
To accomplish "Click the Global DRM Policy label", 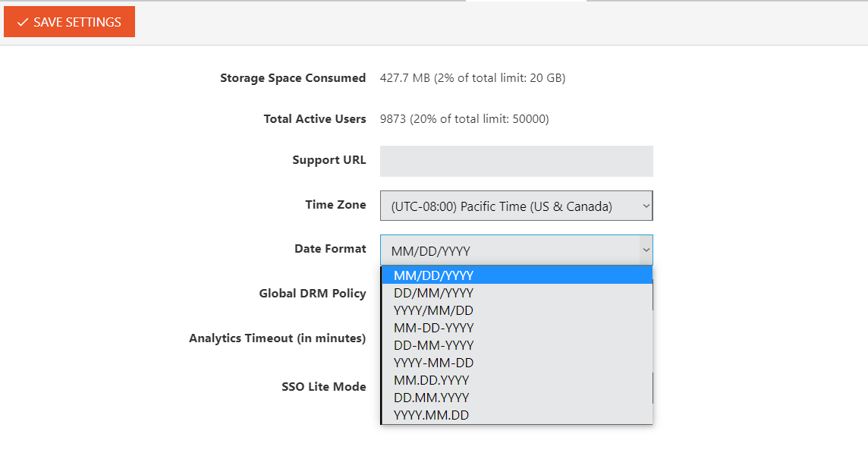I will click(x=313, y=294).
